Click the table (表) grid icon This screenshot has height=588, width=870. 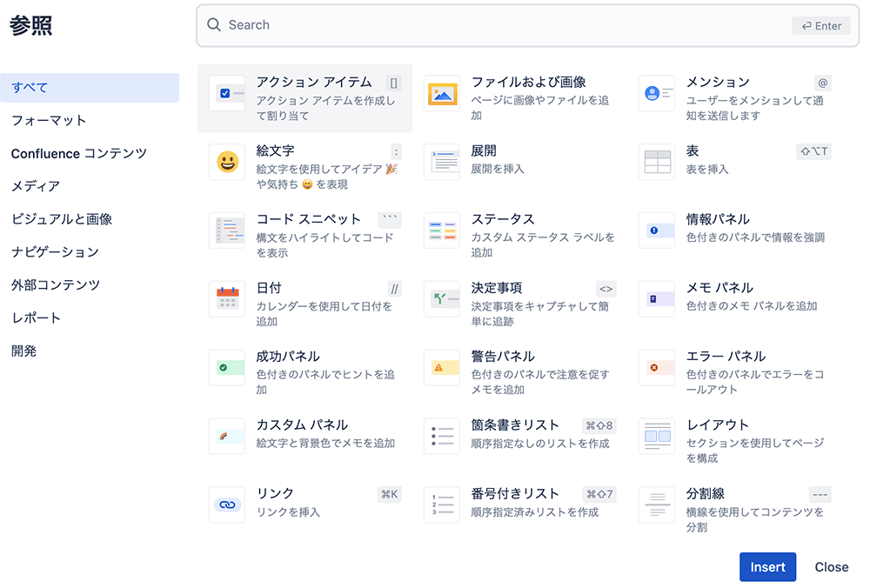tap(657, 162)
